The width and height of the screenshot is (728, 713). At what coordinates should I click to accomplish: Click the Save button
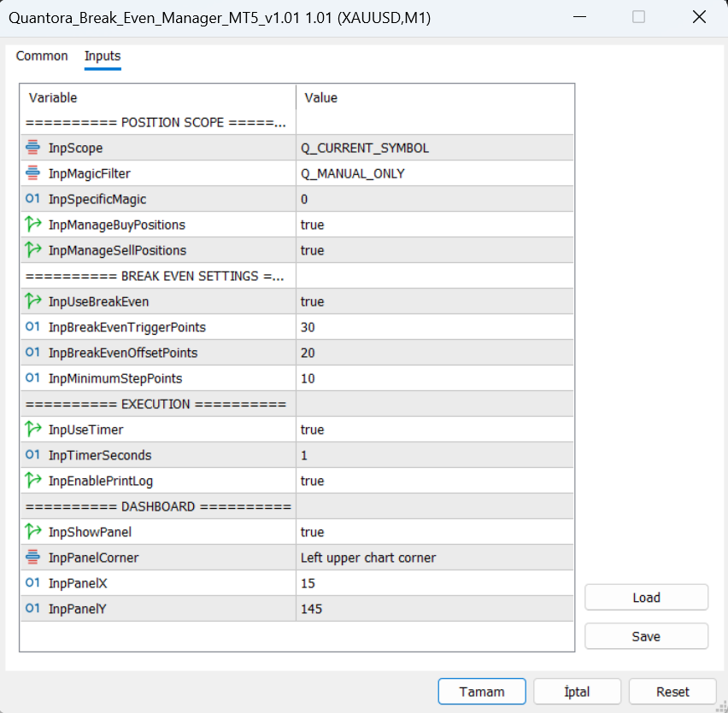(646, 636)
